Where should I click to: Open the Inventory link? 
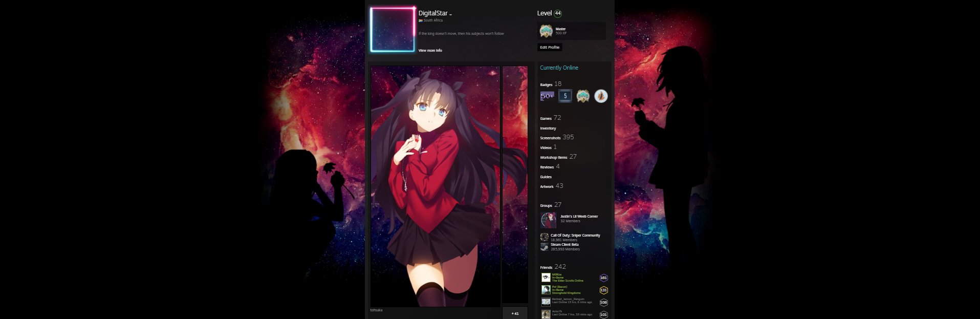tap(548, 128)
